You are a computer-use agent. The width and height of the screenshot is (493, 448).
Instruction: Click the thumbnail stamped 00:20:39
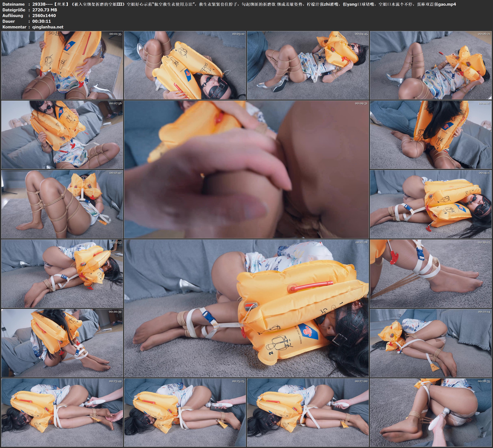click(x=62, y=343)
